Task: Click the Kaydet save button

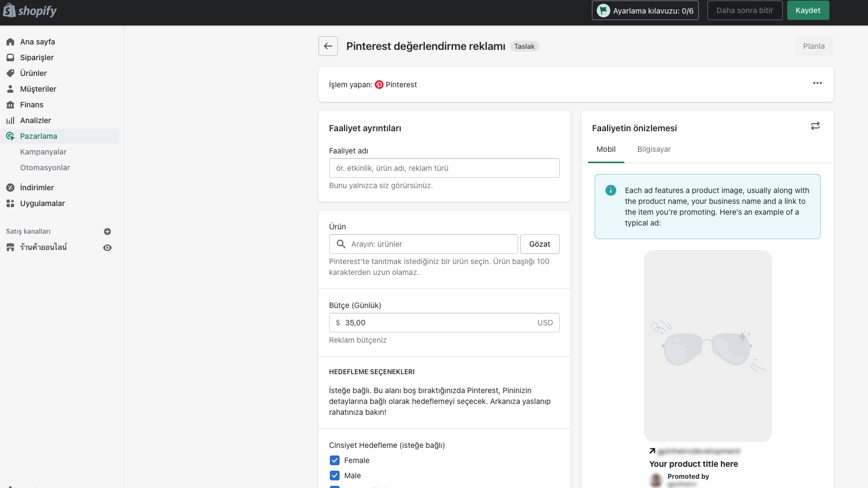Action: (x=808, y=10)
